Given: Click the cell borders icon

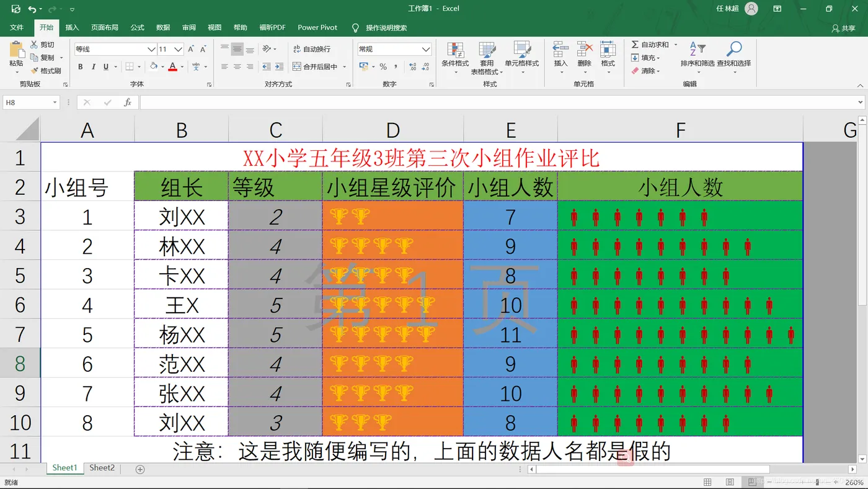Looking at the screenshot, I should 130,66.
